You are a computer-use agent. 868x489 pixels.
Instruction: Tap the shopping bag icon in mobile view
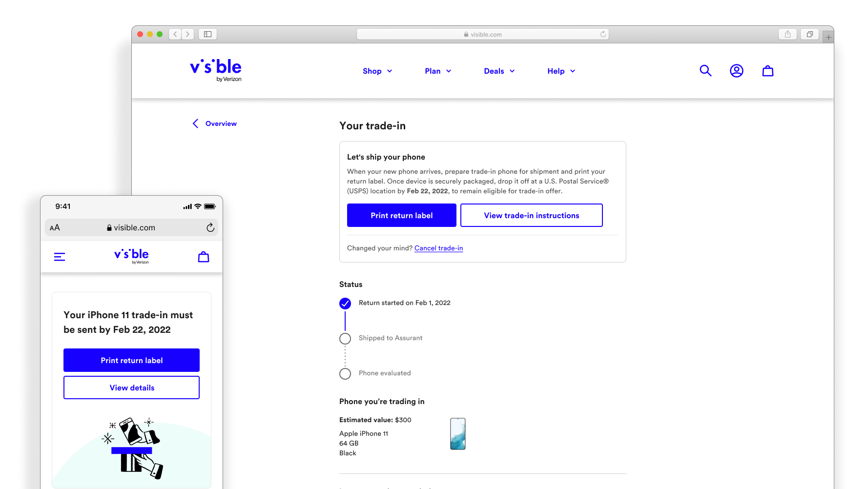click(204, 257)
